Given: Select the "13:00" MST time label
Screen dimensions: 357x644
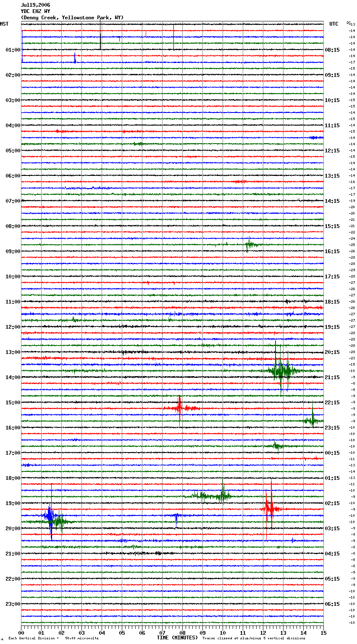Looking at the screenshot, I should pos(13,352).
